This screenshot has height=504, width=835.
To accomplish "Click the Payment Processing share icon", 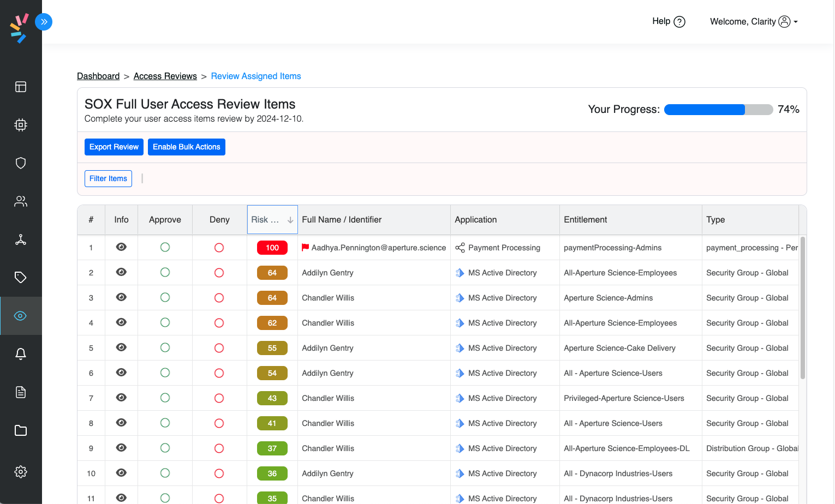I will [460, 248].
